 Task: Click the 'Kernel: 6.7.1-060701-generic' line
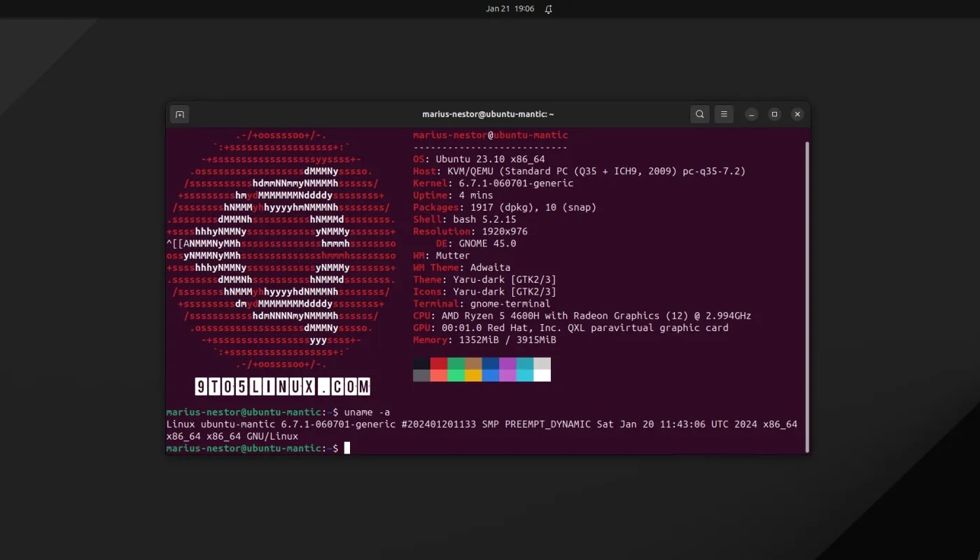(x=493, y=183)
